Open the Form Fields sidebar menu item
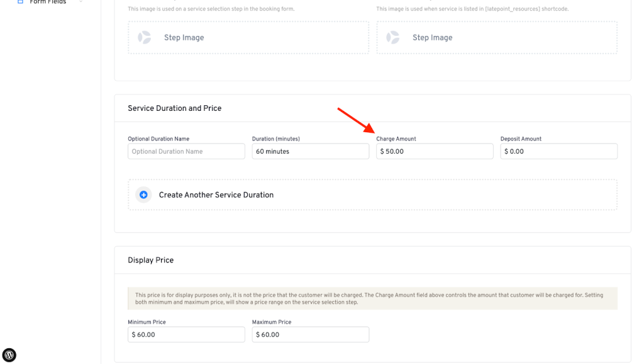Screen dimensions: 644x364 (x=48, y=2)
